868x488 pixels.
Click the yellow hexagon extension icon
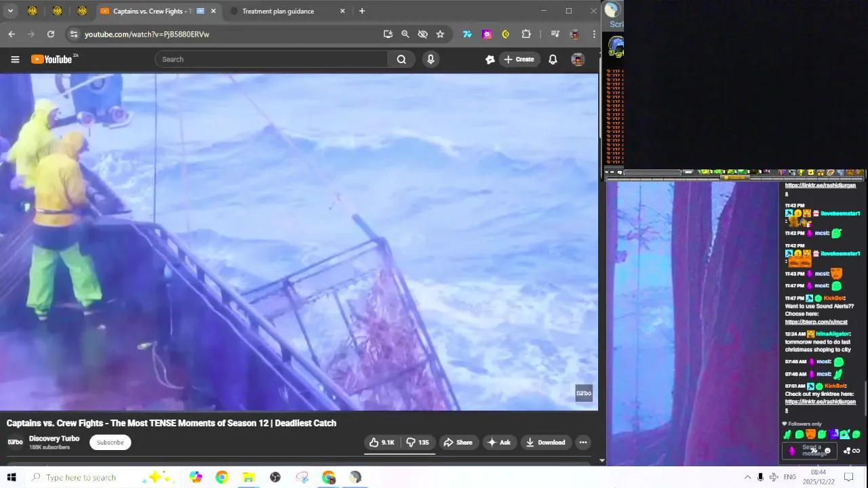(506, 34)
